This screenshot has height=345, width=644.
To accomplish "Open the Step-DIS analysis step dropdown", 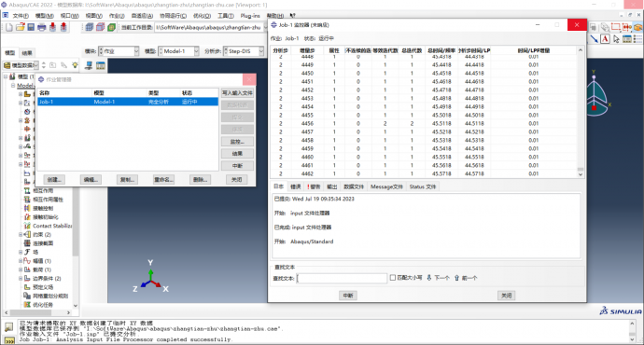I will 244,51.
